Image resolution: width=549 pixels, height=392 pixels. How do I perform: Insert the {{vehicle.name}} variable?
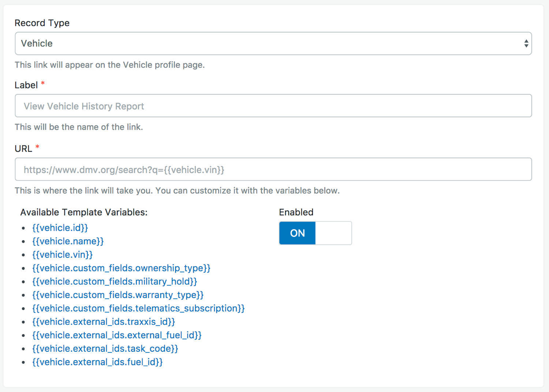[68, 241]
